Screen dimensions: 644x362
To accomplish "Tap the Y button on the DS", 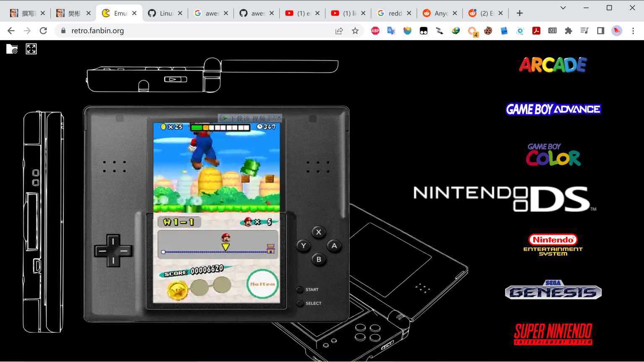I will [304, 246].
